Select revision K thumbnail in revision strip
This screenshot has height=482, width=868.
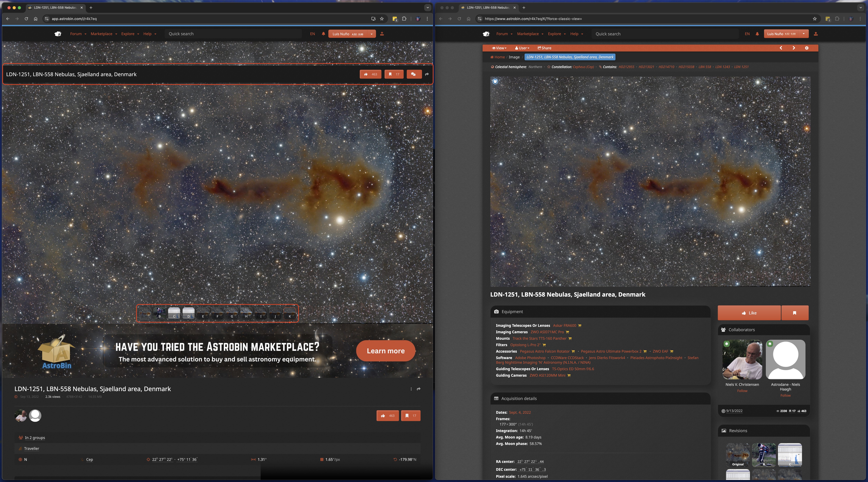coord(289,313)
